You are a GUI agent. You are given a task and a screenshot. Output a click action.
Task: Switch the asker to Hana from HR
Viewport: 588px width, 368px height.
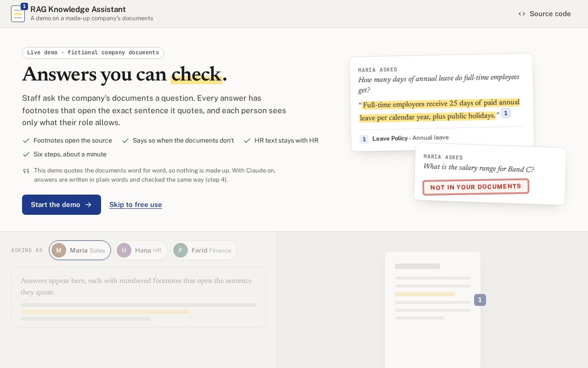pos(141,250)
